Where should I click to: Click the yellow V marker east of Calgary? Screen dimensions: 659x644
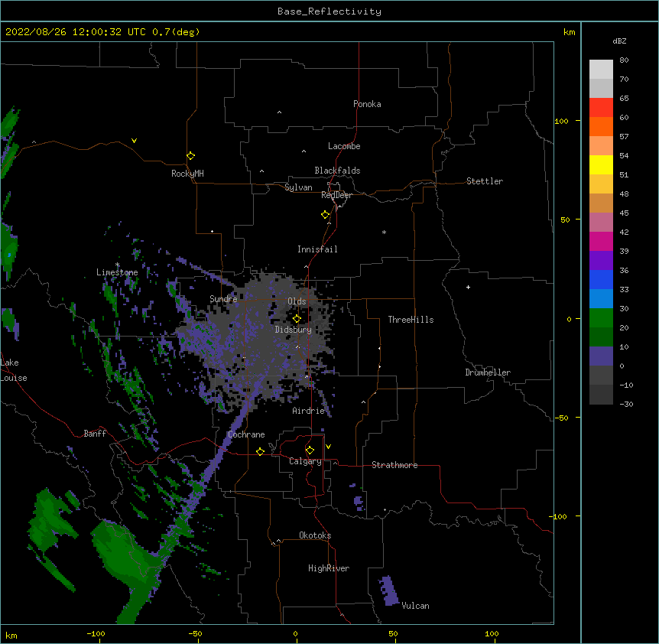(x=328, y=447)
